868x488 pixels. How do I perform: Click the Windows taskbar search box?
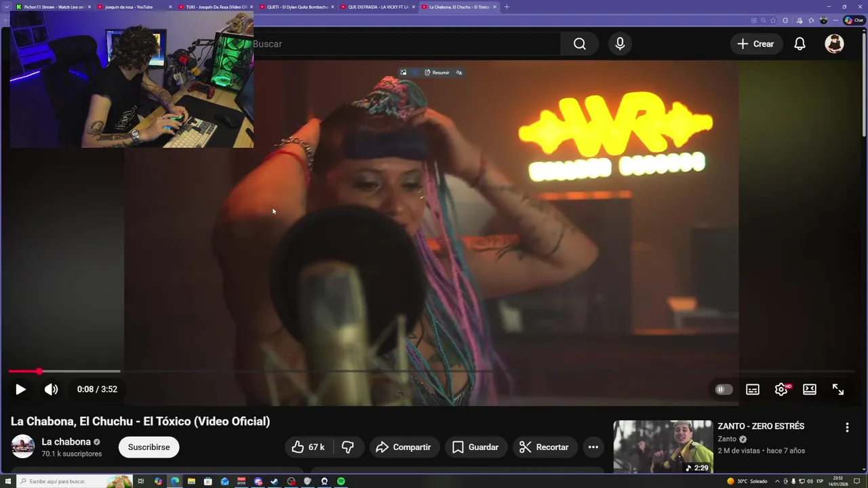tap(75, 481)
